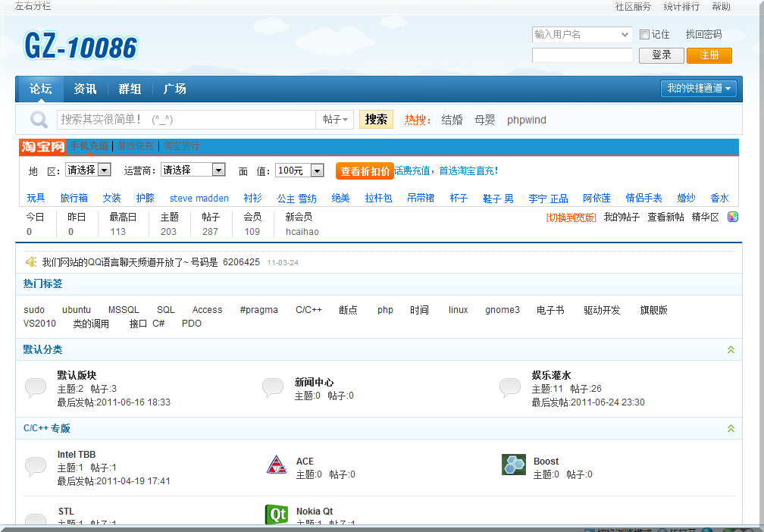This screenshot has width=764, height=532.
Task: Toggle the 记住 remember-me checkbox
Action: [x=644, y=34]
